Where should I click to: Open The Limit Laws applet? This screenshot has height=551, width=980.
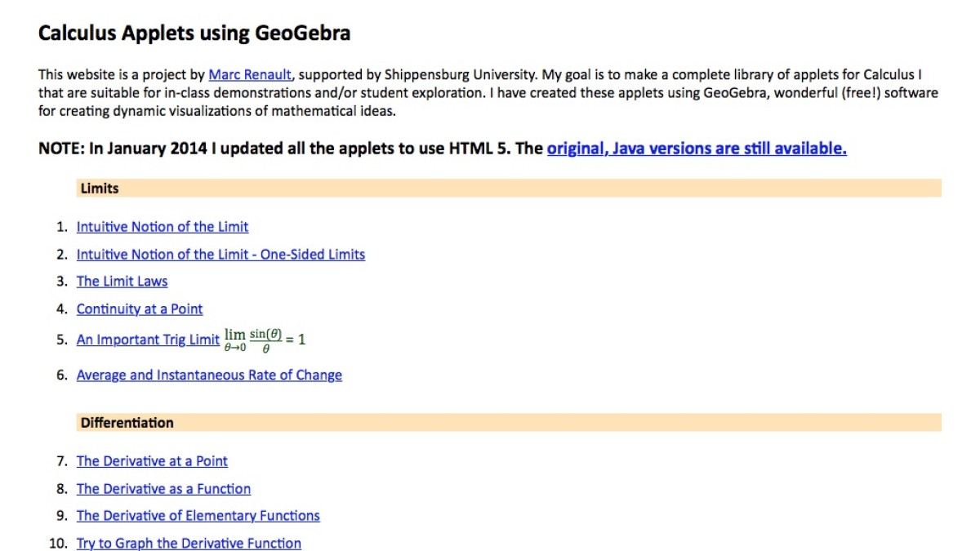(x=122, y=281)
